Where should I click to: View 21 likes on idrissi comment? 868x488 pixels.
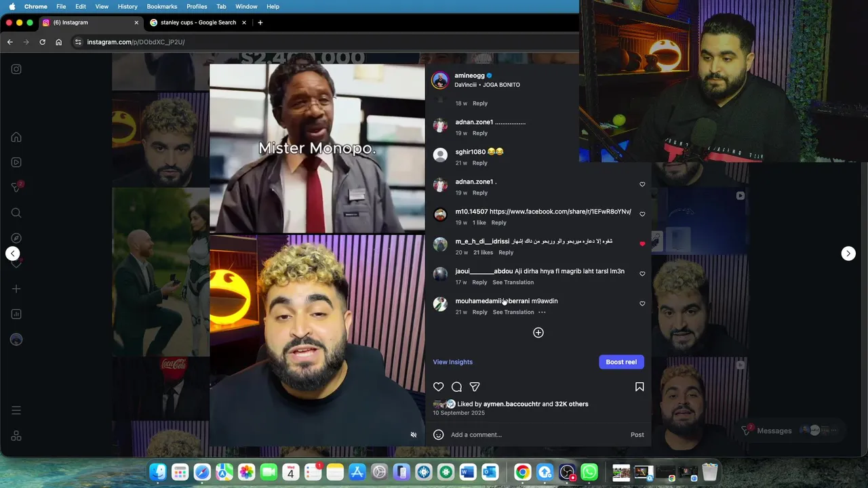[483, 253]
